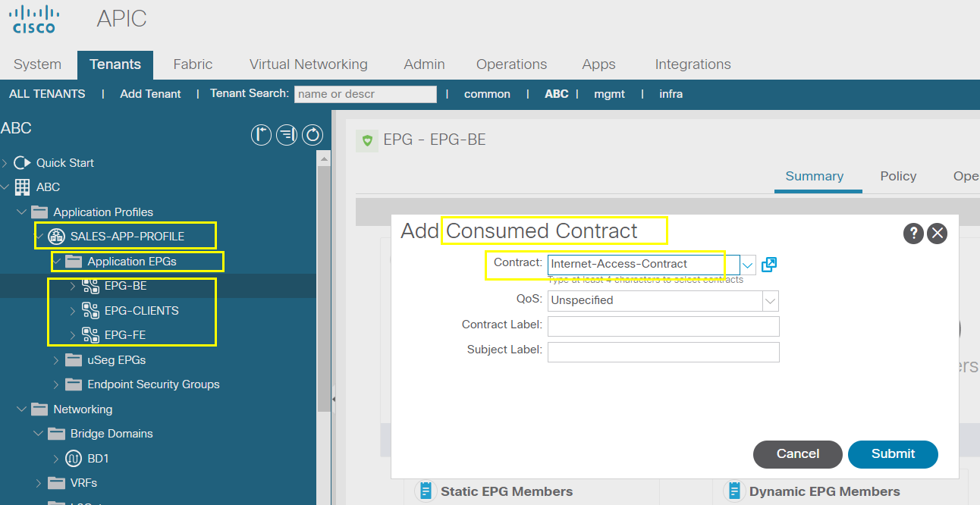Switch to Virtual Networking tab
The image size is (980, 505).
[308, 64]
